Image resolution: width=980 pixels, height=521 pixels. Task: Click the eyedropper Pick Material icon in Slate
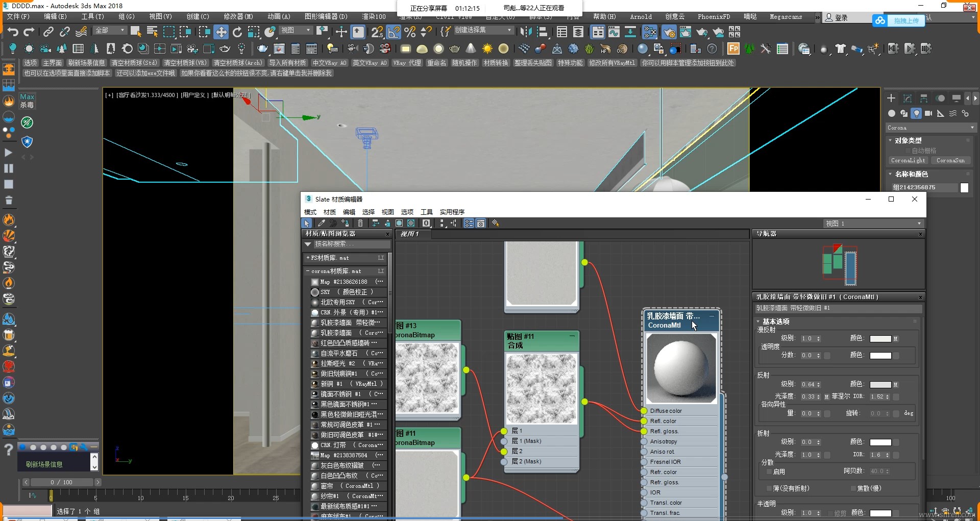click(x=322, y=223)
